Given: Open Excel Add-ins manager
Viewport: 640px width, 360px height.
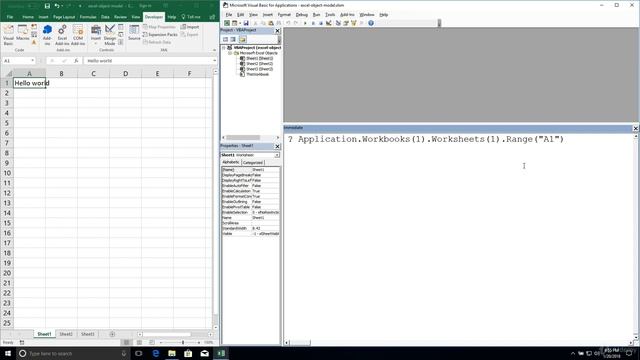Looking at the screenshot, I should [62, 34].
